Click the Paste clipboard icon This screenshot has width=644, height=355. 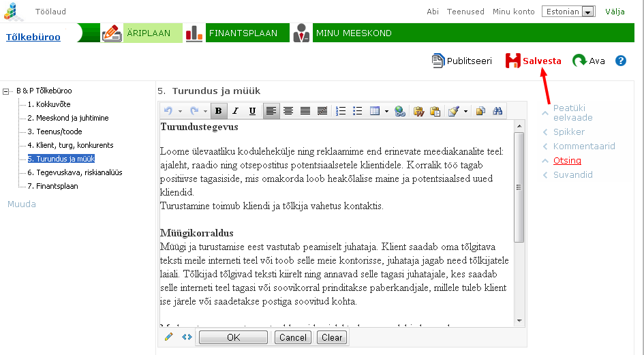(435, 111)
